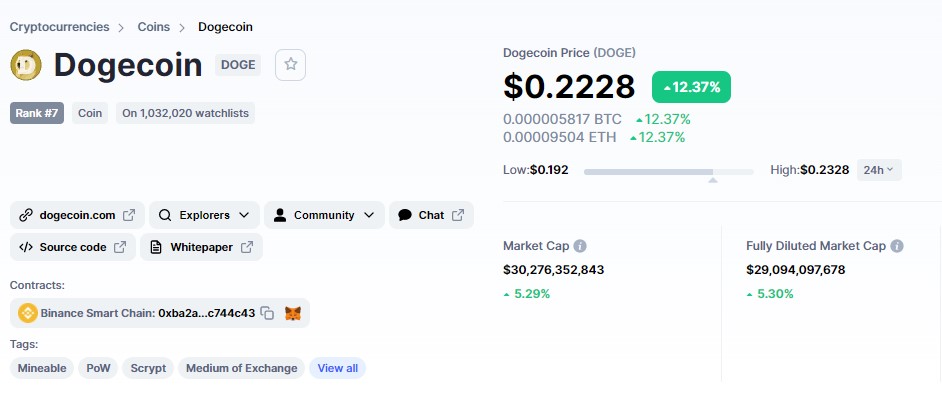Select the Medium of Exchange tag
Screen dimensions: 942x398
click(x=242, y=368)
